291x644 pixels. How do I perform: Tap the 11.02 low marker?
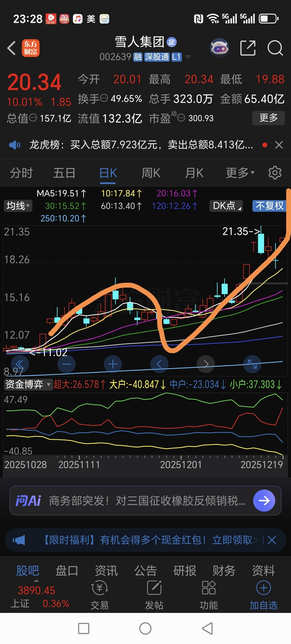click(48, 353)
